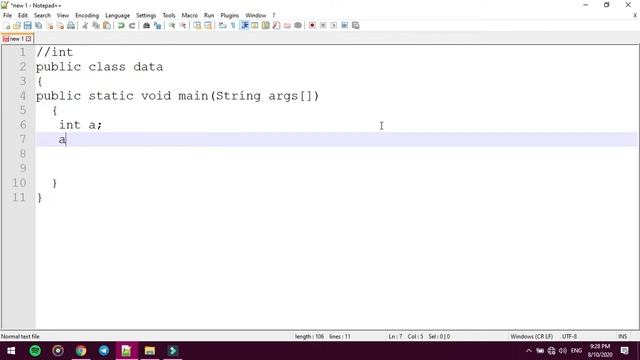Click the Open file toolbar icon
This screenshot has width=640, height=360.
pos(17,25)
